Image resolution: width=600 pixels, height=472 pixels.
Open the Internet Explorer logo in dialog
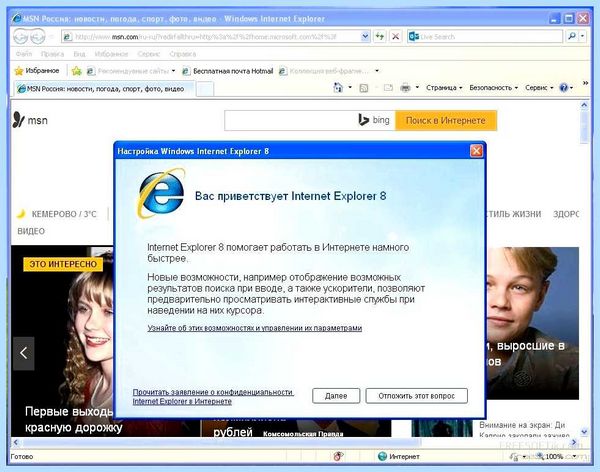coord(161,193)
